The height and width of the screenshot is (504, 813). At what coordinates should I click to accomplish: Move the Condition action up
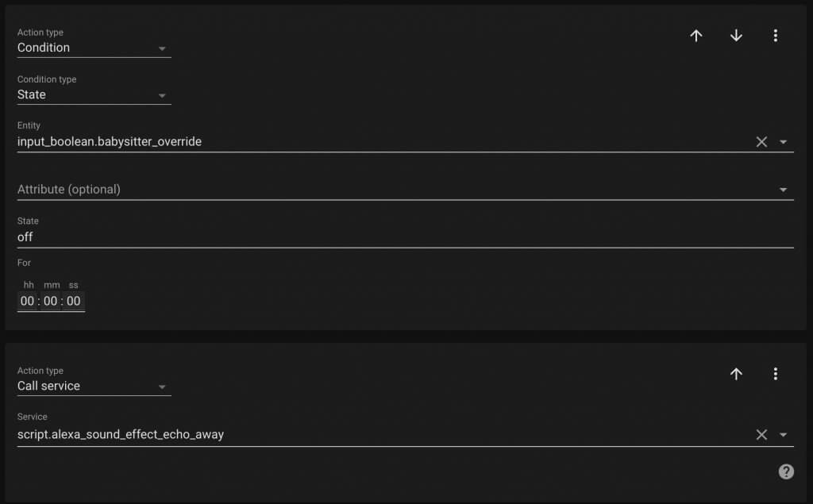click(696, 36)
